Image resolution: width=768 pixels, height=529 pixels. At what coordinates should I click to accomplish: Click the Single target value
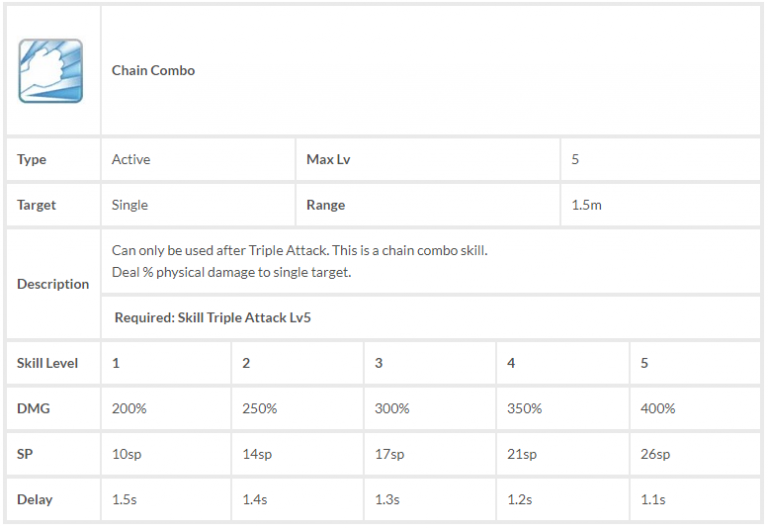(x=130, y=205)
